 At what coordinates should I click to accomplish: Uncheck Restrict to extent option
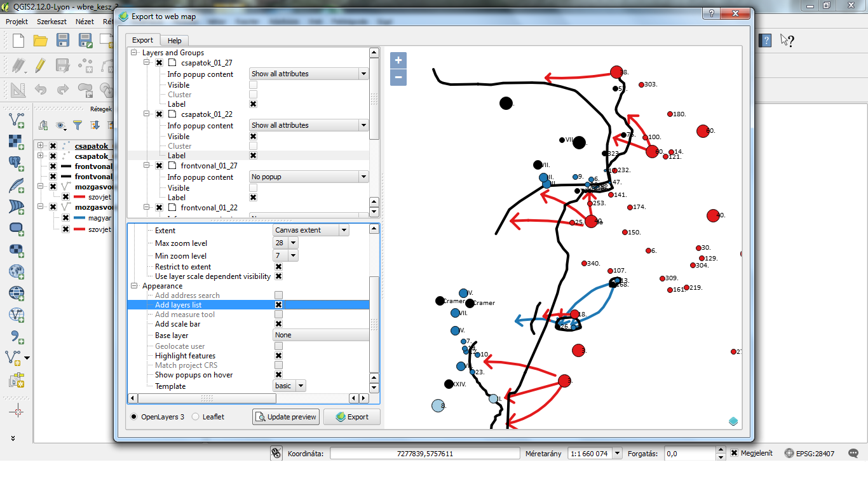278,267
